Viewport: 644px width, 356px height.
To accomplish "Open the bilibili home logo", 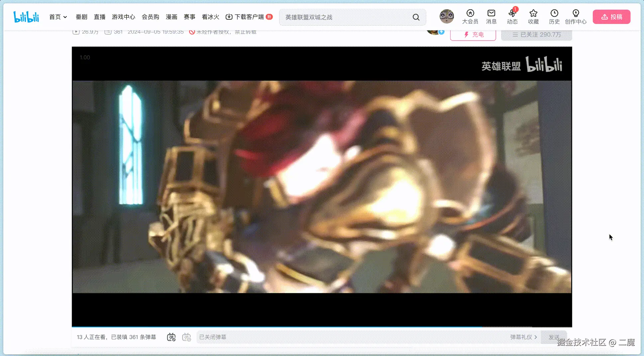I will 26,17.
